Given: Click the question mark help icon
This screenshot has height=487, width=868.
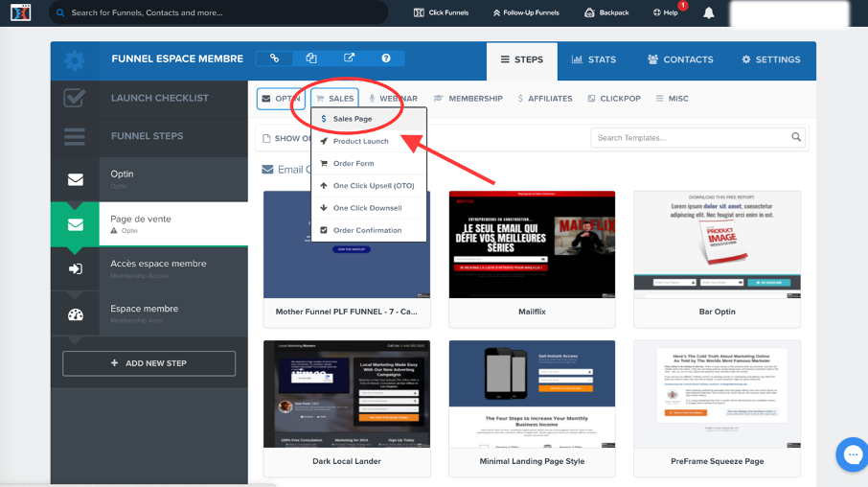Looking at the screenshot, I should [x=386, y=58].
